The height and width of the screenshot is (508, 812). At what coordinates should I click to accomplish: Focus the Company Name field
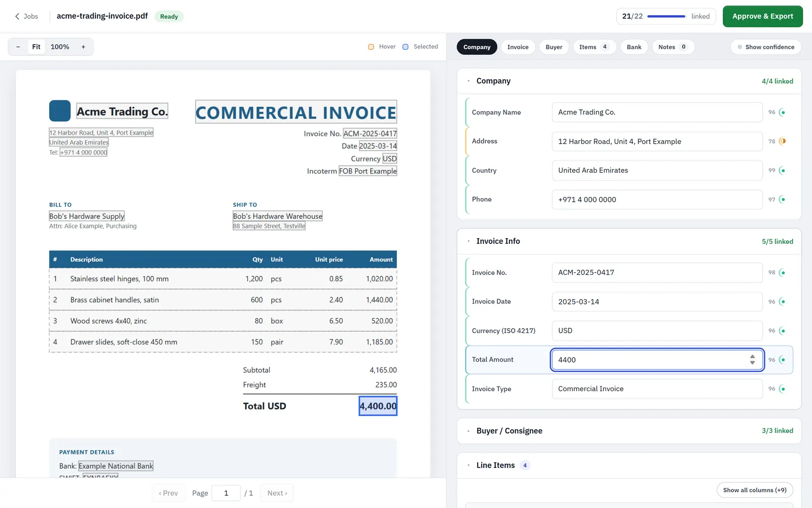[x=657, y=112]
